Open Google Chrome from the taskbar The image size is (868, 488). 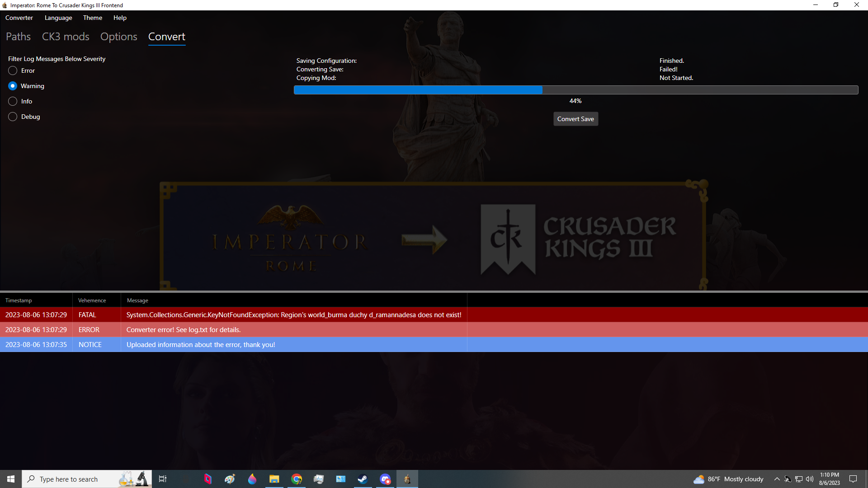click(297, 479)
